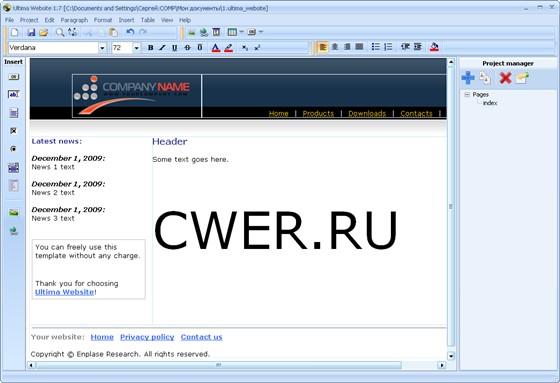The image size is (560, 383).
Task: Click the Save project toolbar icon
Action: tap(31, 33)
